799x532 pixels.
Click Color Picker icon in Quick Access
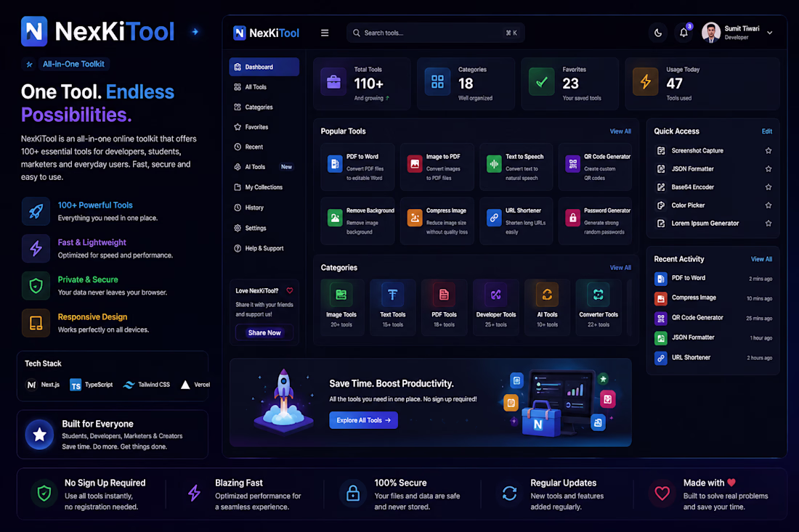[661, 205]
